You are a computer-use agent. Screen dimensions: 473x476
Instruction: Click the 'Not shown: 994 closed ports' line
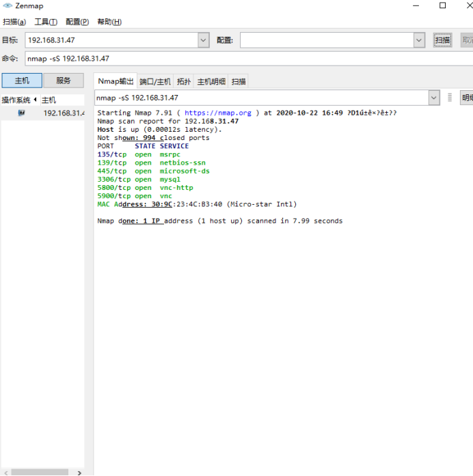153,138
